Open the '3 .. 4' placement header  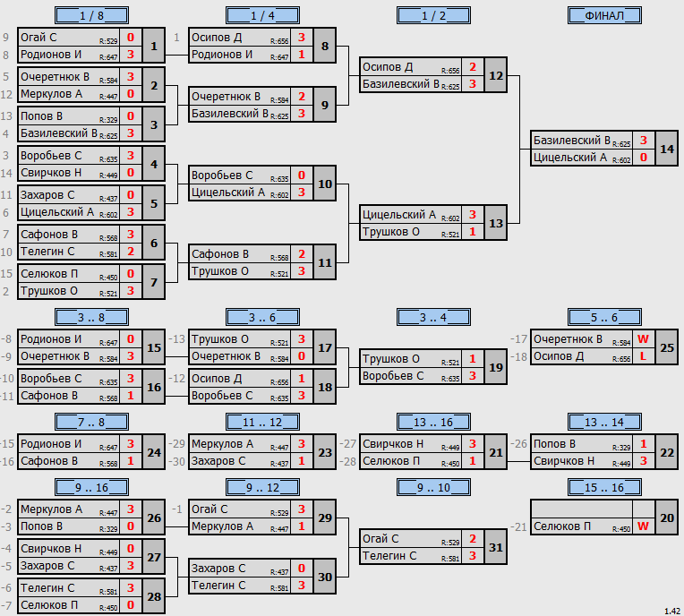tap(433, 317)
